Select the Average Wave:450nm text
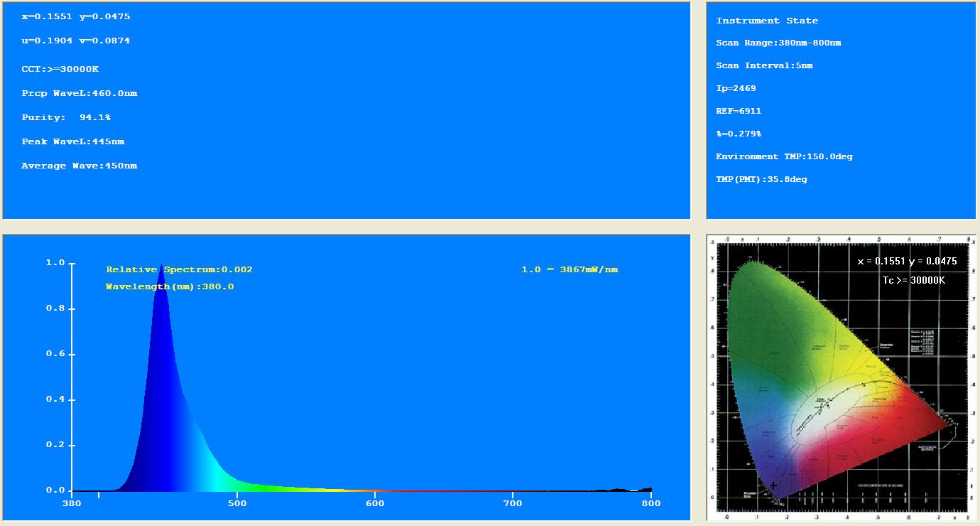980x526 pixels. pos(79,166)
